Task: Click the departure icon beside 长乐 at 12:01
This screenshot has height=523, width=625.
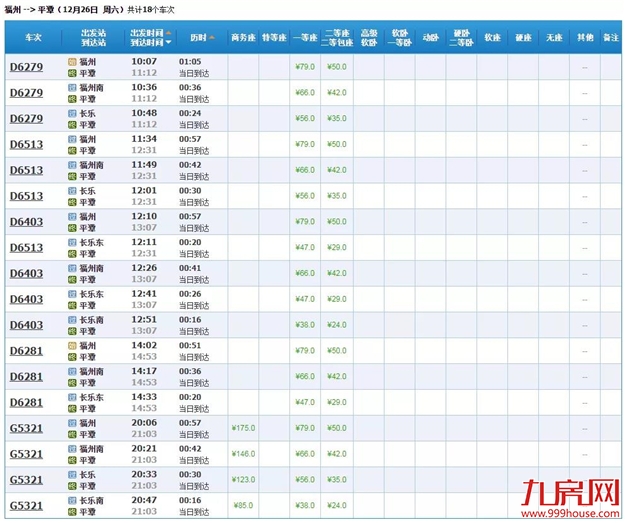Action: (x=72, y=191)
